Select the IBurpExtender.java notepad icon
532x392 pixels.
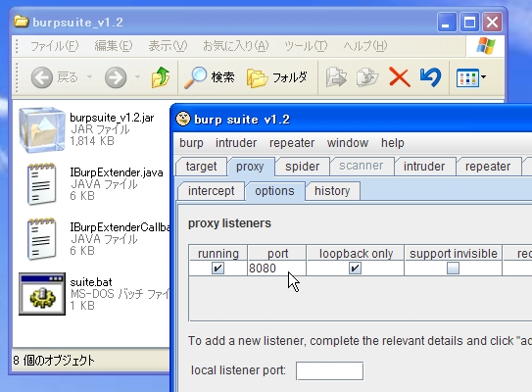tap(42, 184)
